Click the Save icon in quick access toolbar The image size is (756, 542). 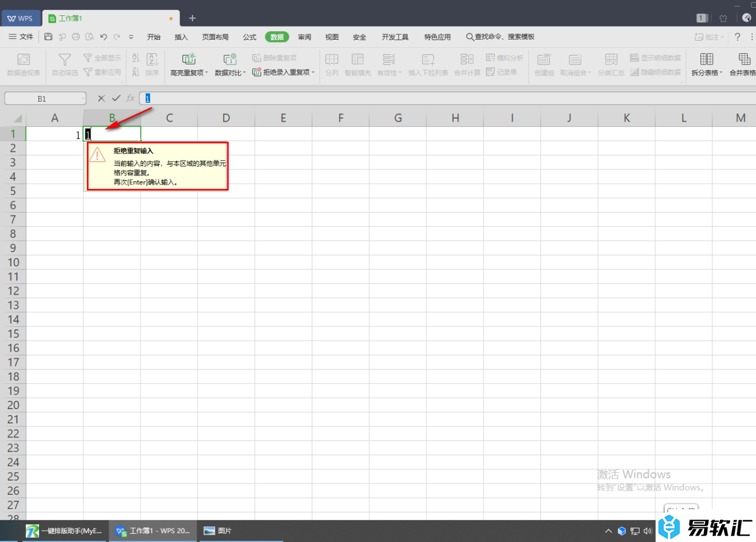(48, 37)
